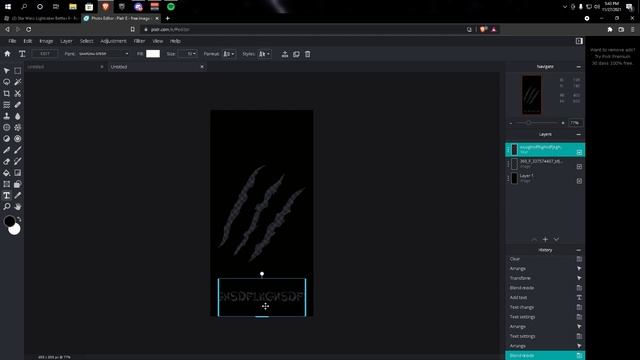
Task: Open the Adjustment menu
Action: point(113,41)
